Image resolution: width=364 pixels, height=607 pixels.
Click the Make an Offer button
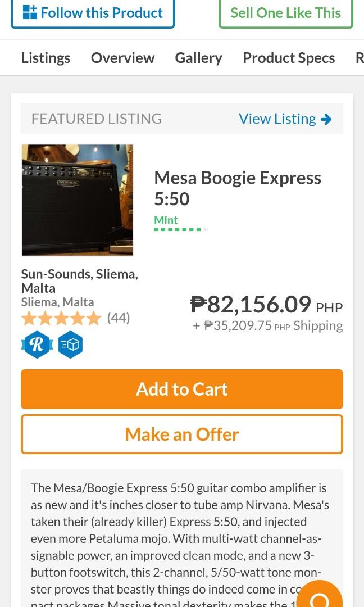click(181, 434)
